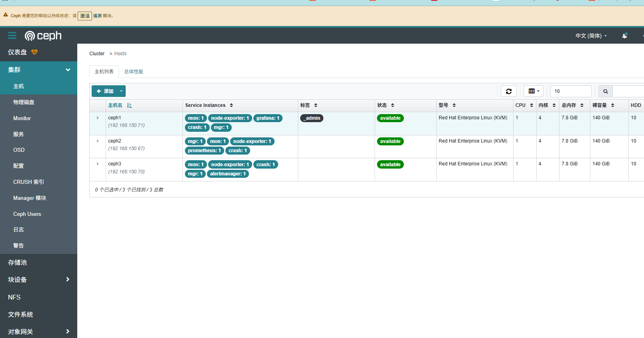Switch to the 主机列表 tab
Screen dimensions: 644x338
[104, 72]
